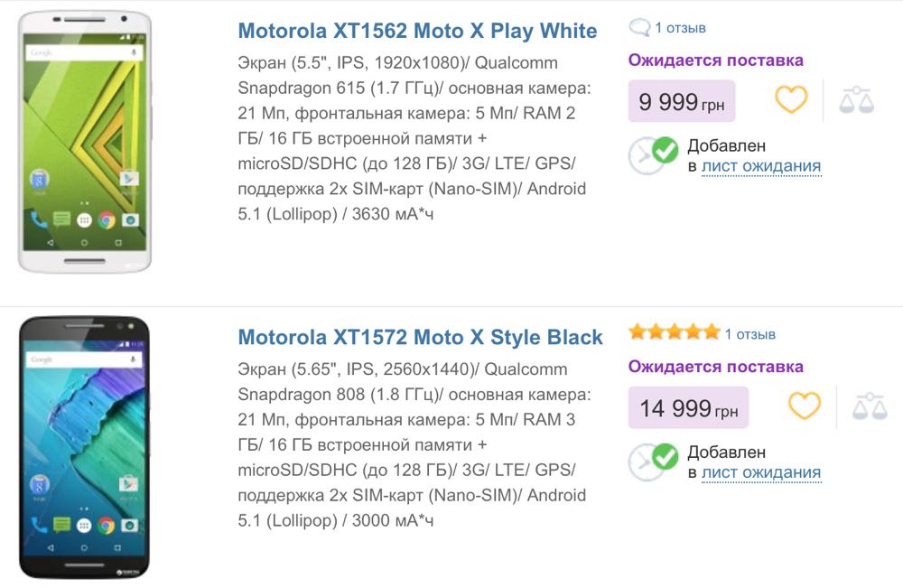The height and width of the screenshot is (588, 903).
Task: Open the "1 отзыв" link for Moto X Play
Action: click(x=680, y=28)
